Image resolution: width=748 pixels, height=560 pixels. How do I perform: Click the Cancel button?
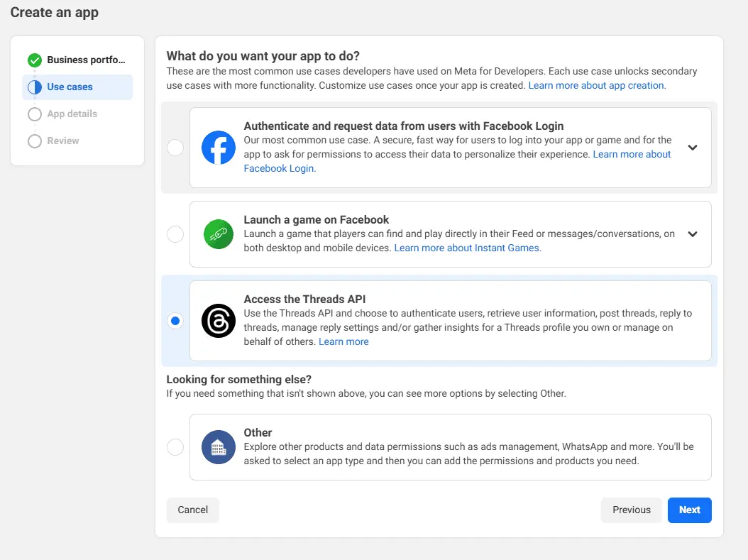(x=193, y=510)
